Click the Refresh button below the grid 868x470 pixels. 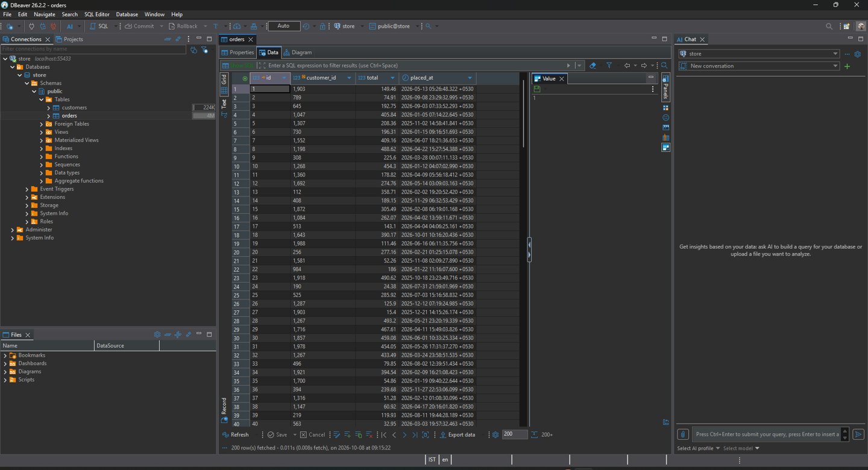(x=235, y=434)
